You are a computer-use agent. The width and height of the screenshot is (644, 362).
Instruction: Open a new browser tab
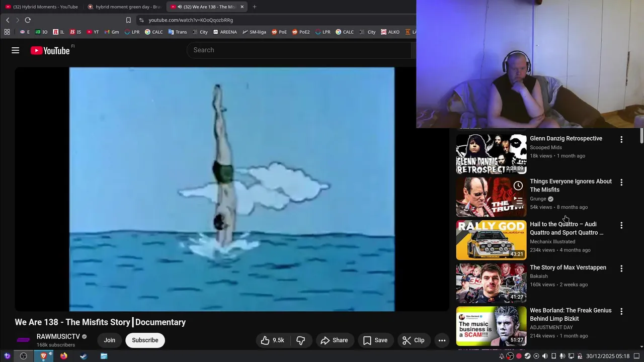click(x=254, y=7)
